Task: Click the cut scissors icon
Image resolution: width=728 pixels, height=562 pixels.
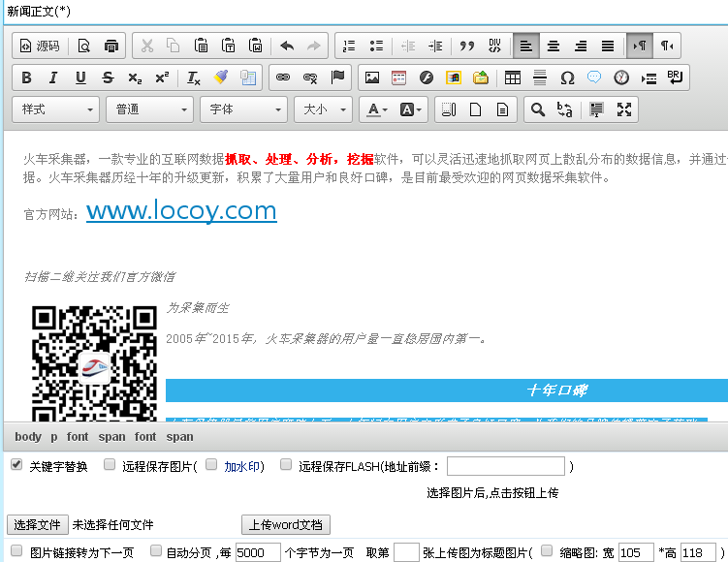Action: (147, 46)
